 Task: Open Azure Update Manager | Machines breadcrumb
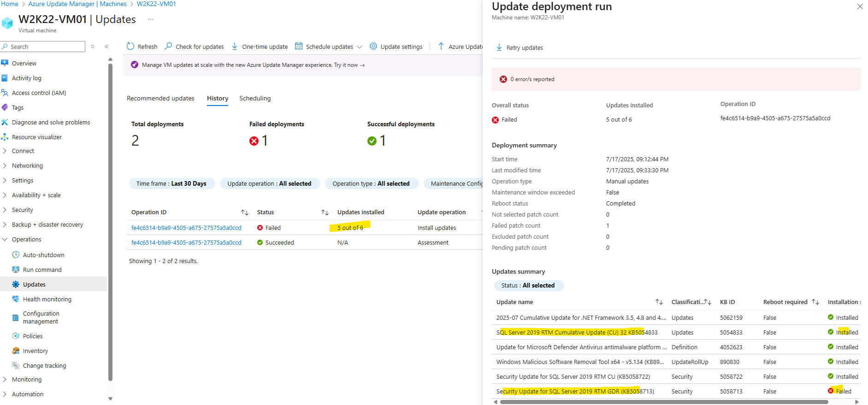click(x=77, y=4)
